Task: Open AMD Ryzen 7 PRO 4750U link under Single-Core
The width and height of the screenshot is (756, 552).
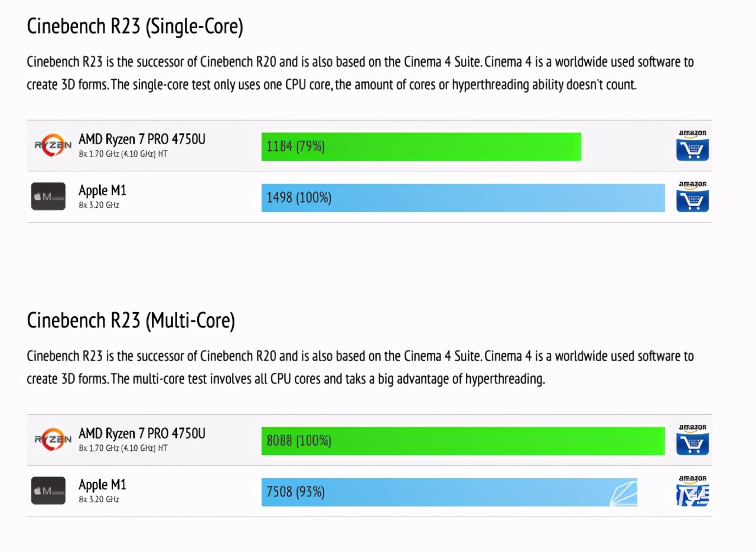Action: point(142,139)
